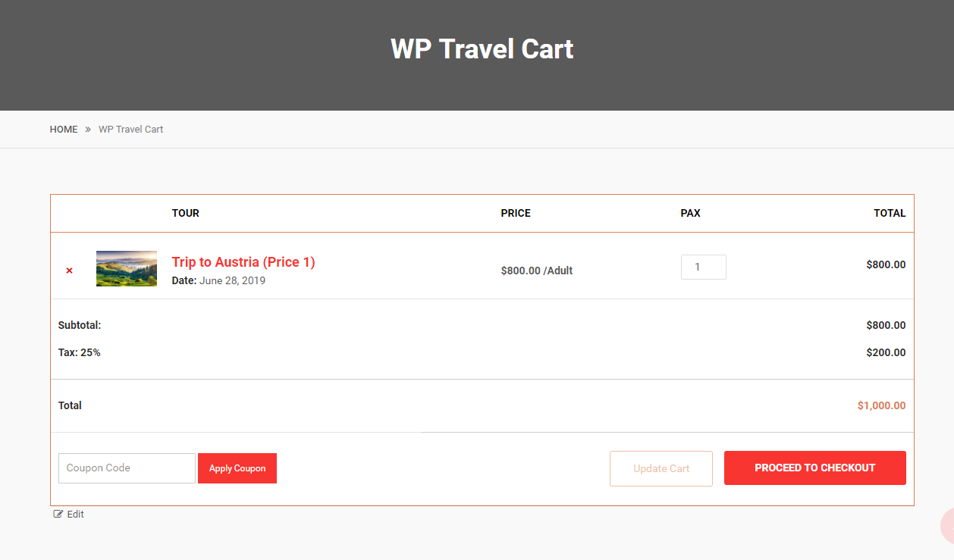Click the PRICE column header
The width and height of the screenshot is (954, 560).
pos(516,214)
